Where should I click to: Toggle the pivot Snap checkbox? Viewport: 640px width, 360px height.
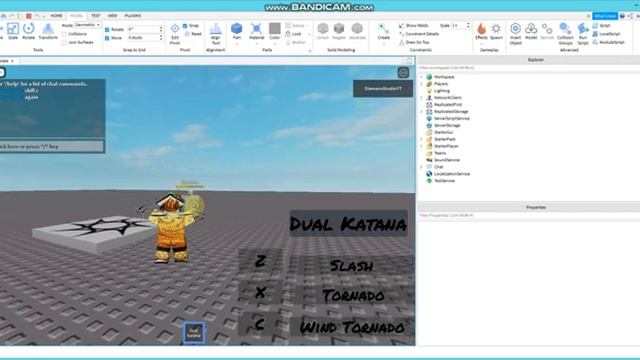pyautogui.click(x=185, y=26)
